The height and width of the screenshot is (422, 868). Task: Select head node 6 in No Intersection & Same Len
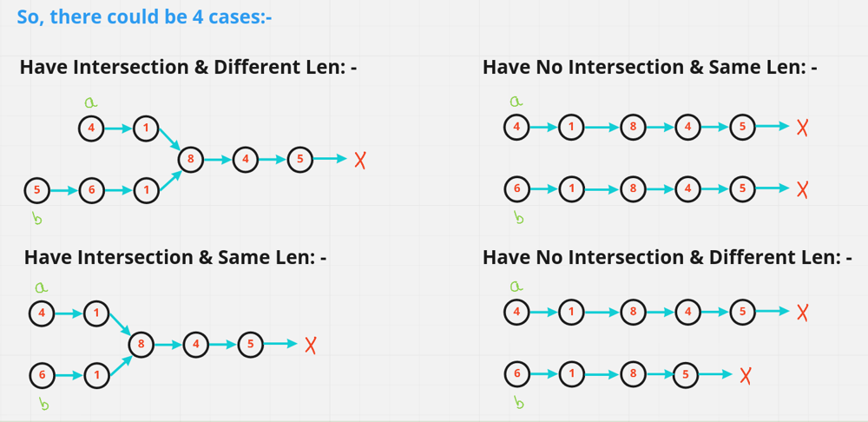coord(516,188)
